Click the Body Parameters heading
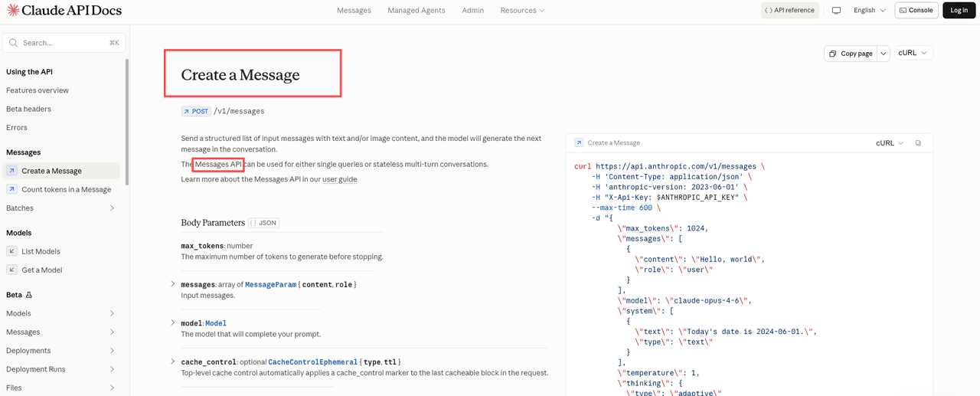This screenshot has height=396, width=980. [x=213, y=223]
